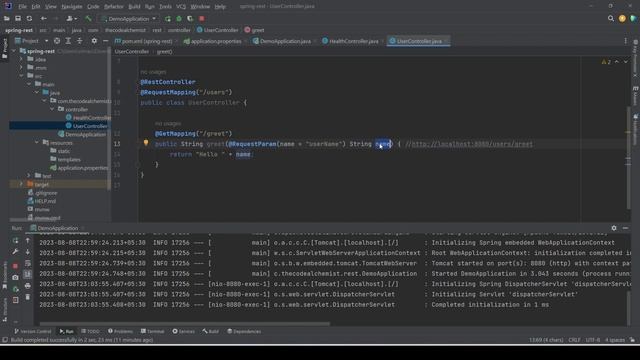Viewport: 640px width, 360px height.
Task: Open Run panel gear settings
Action: pyautogui.click(x=614, y=228)
